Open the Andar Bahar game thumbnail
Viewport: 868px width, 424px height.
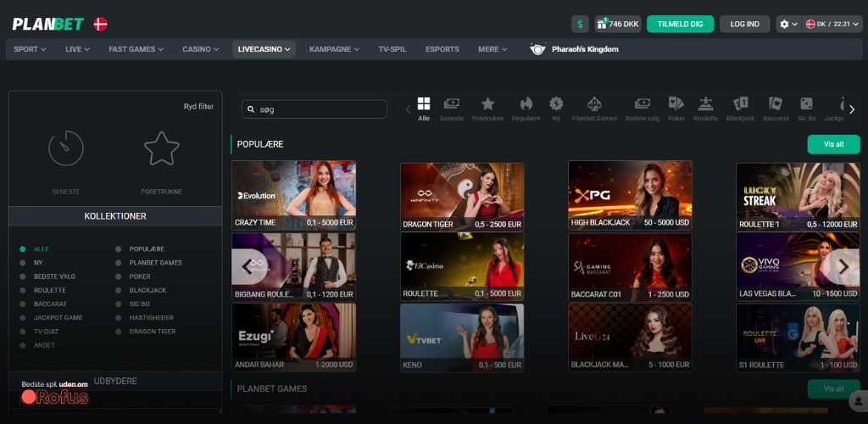pos(293,338)
